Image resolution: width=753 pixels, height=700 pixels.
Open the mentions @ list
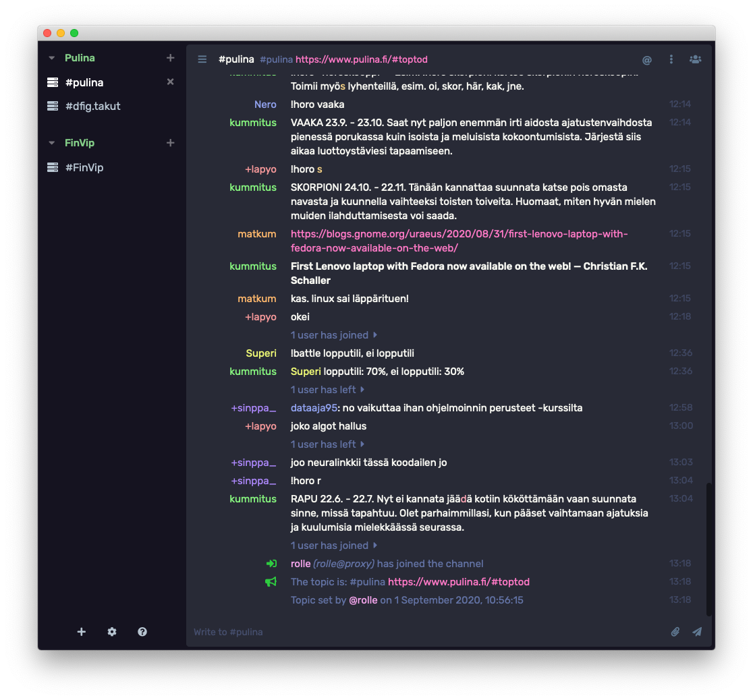[647, 59]
